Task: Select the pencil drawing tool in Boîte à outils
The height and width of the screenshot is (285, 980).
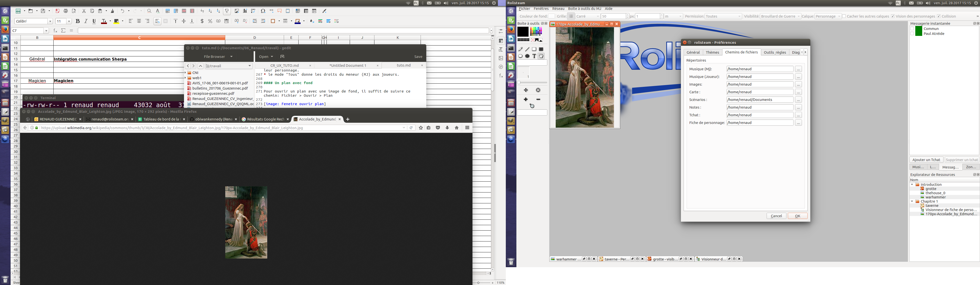Action: (520, 49)
